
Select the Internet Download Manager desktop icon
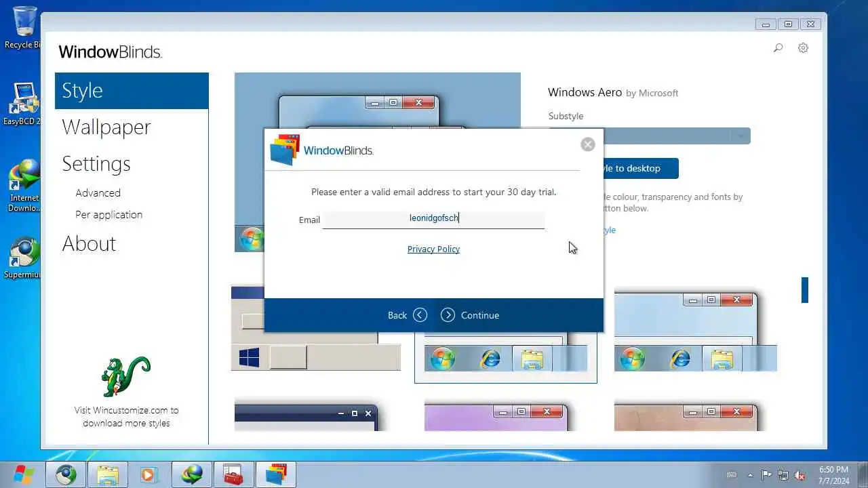pos(23,186)
